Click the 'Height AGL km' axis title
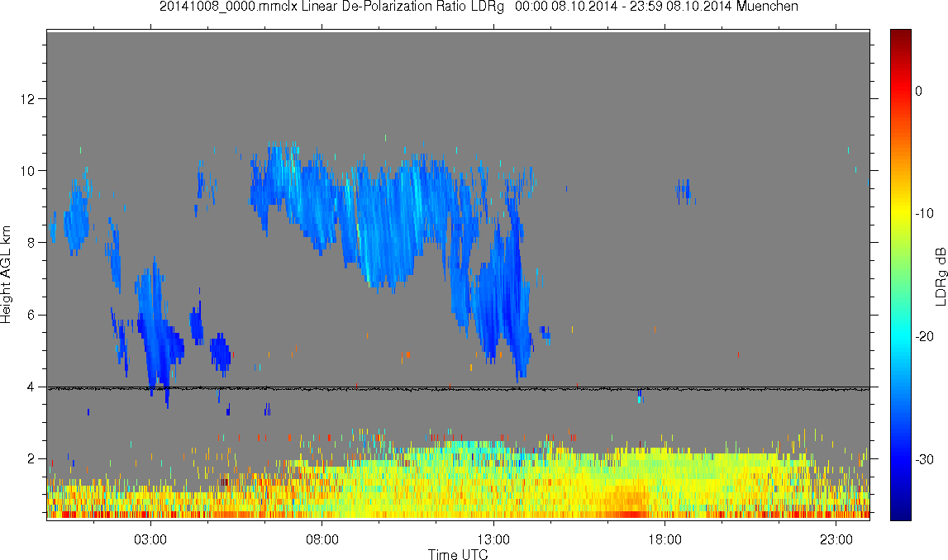Image resolution: width=948 pixels, height=560 pixels. point(7,275)
